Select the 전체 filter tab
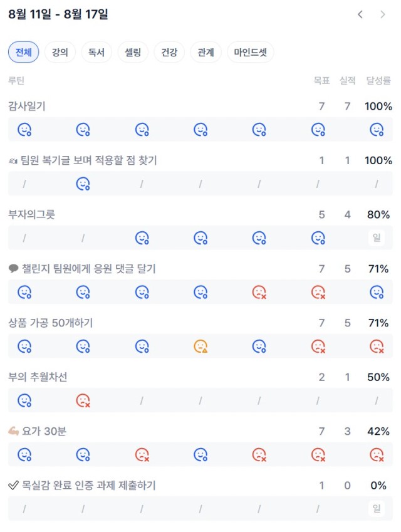The width and height of the screenshot is (401, 532). [x=23, y=52]
